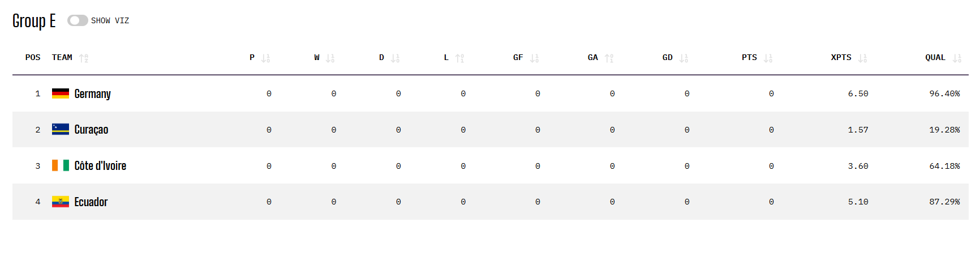Click the Group E heading
980x256 pixels.
pos(34,21)
